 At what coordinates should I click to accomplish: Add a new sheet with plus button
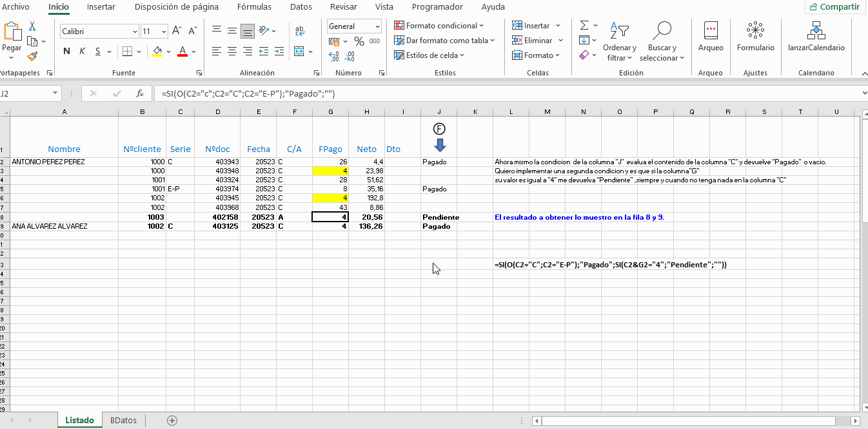[172, 420]
